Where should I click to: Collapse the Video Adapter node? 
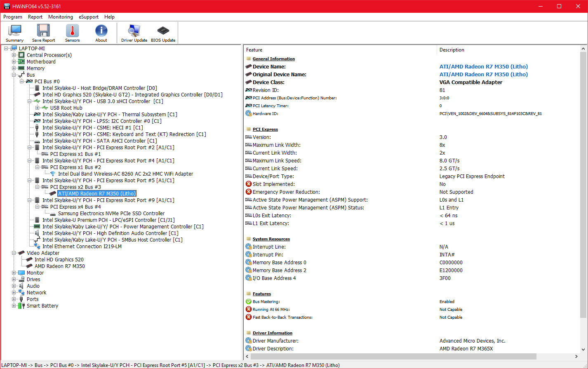(x=14, y=253)
